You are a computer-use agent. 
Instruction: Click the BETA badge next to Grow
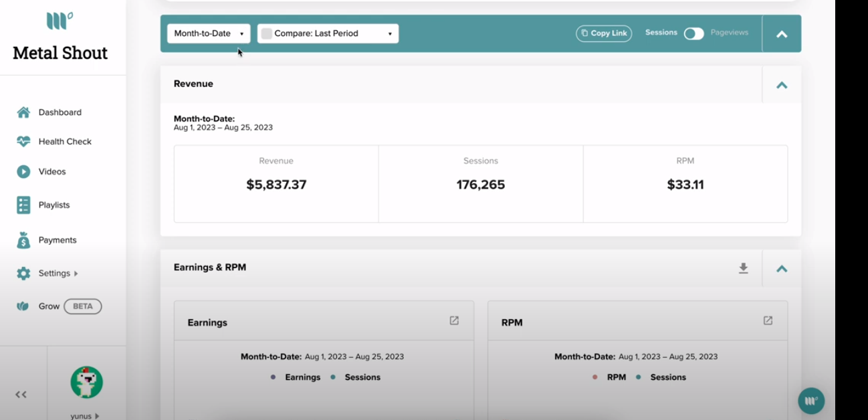(x=83, y=306)
